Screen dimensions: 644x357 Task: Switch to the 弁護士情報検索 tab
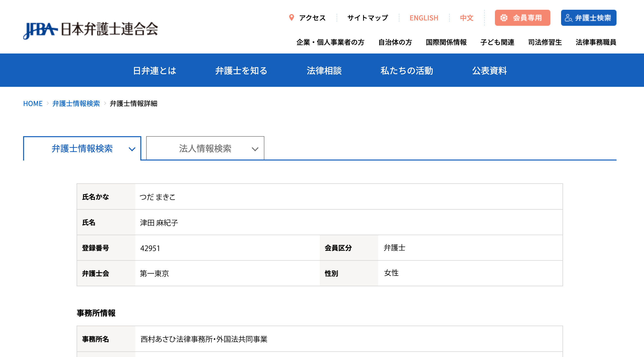(82, 148)
